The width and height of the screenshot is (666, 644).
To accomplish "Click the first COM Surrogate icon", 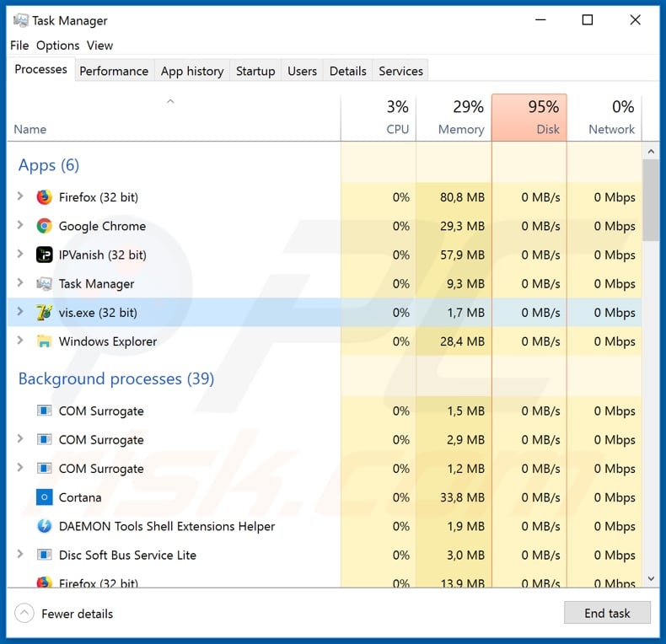I will click(44, 411).
